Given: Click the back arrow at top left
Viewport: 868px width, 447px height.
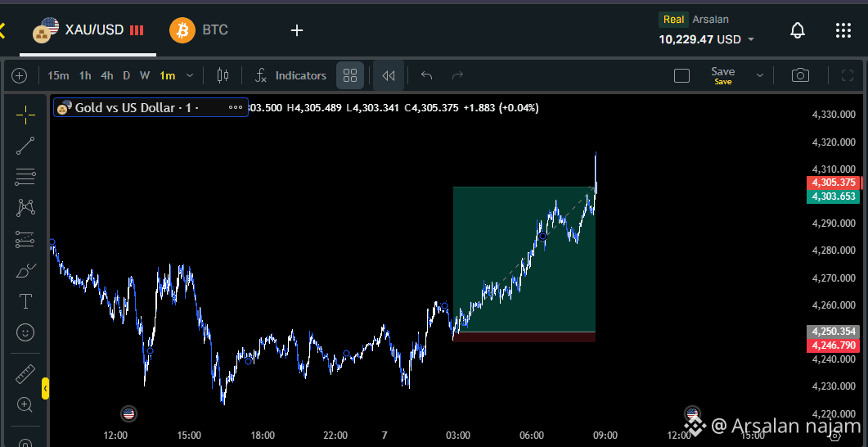Looking at the screenshot, I should 2,30.
